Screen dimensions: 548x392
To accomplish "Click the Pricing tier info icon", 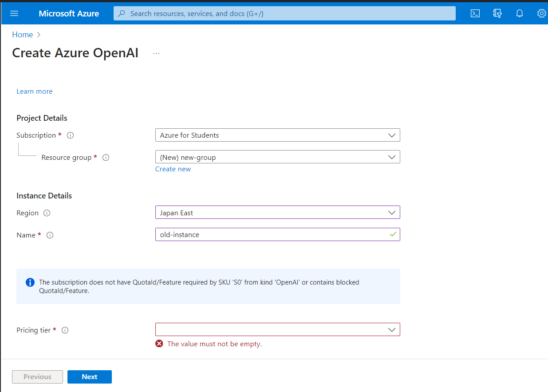I will (x=65, y=330).
